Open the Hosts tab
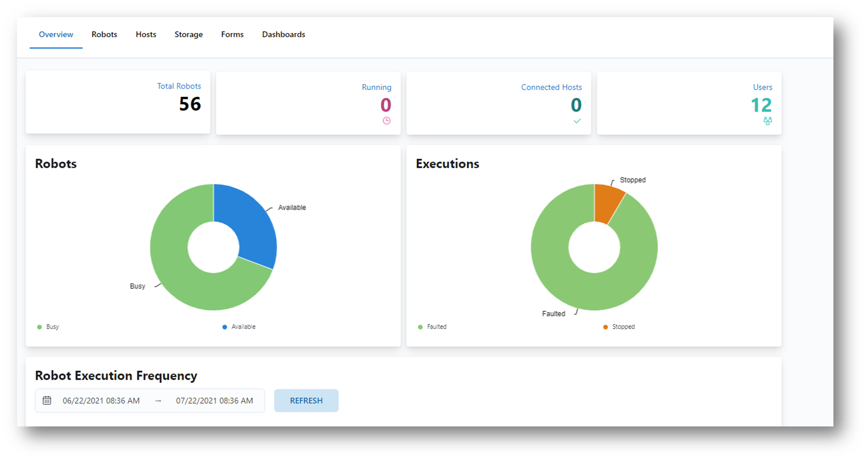868x461 pixels. 146,35
